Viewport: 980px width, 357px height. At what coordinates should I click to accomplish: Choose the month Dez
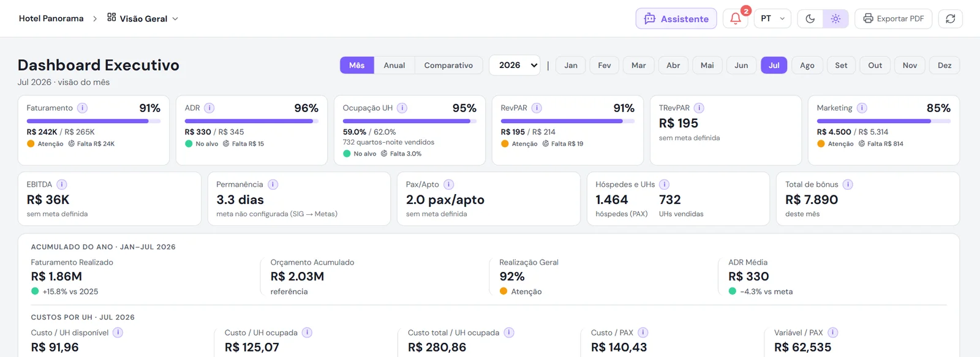[944, 65]
